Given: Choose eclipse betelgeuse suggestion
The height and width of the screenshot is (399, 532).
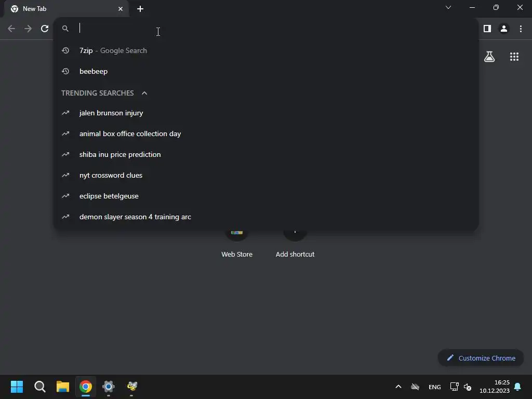Looking at the screenshot, I should pyautogui.click(x=266, y=196).
